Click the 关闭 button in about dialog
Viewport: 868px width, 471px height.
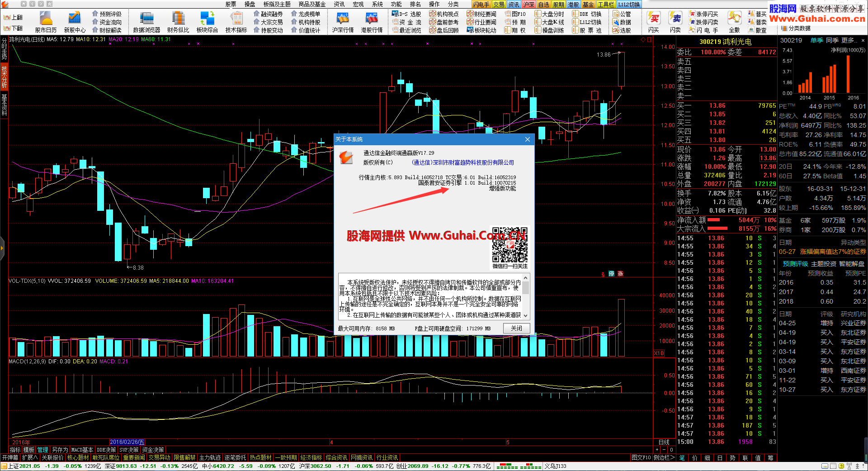click(517, 328)
